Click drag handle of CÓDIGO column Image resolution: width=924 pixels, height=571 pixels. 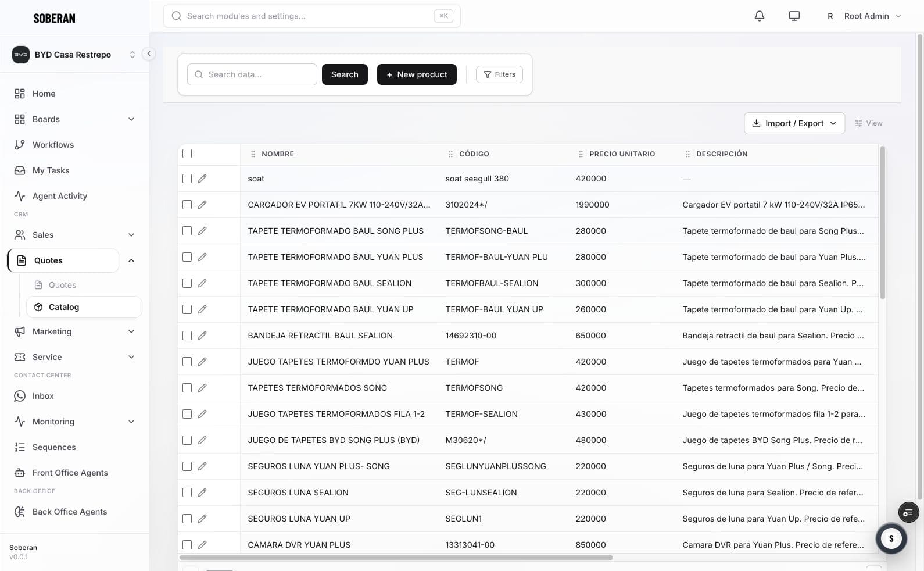450,154
